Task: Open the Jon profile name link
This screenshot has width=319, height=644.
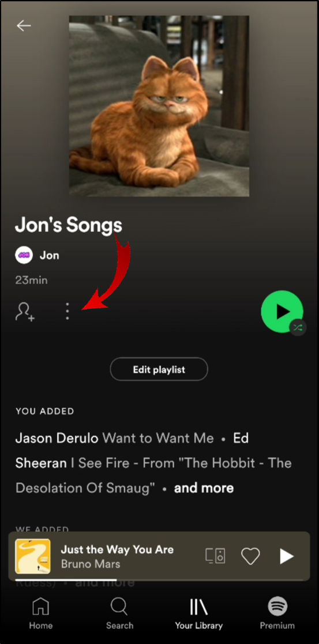Action: click(x=50, y=255)
